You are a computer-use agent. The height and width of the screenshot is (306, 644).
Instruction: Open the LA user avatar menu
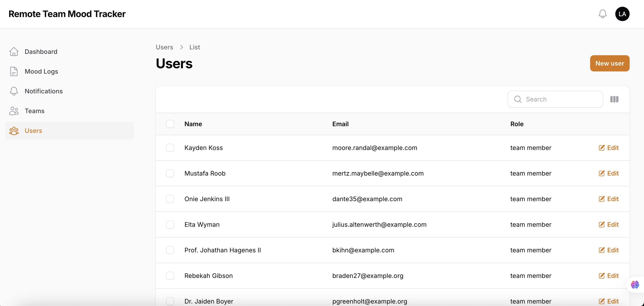622,14
